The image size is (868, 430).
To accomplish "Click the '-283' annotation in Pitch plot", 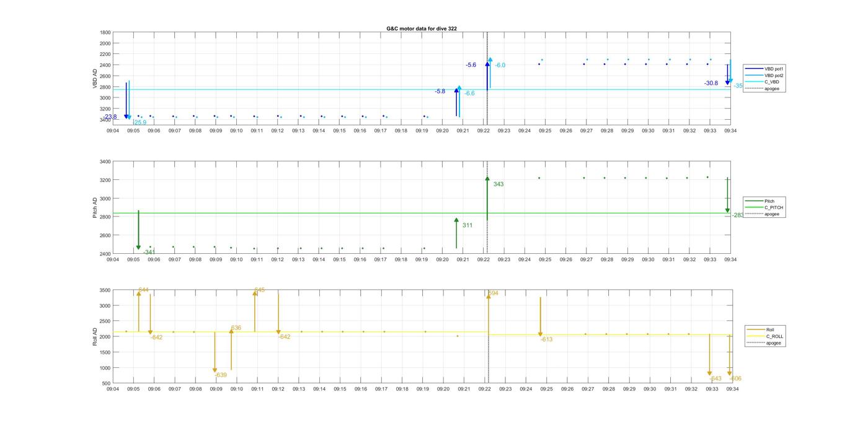I will [738, 215].
